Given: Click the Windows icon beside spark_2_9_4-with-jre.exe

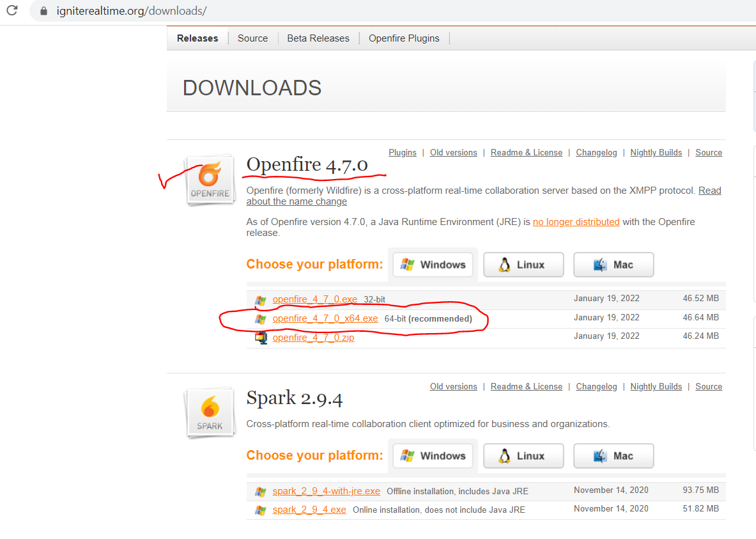Looking at the screenshot, I should click(261, 492).
